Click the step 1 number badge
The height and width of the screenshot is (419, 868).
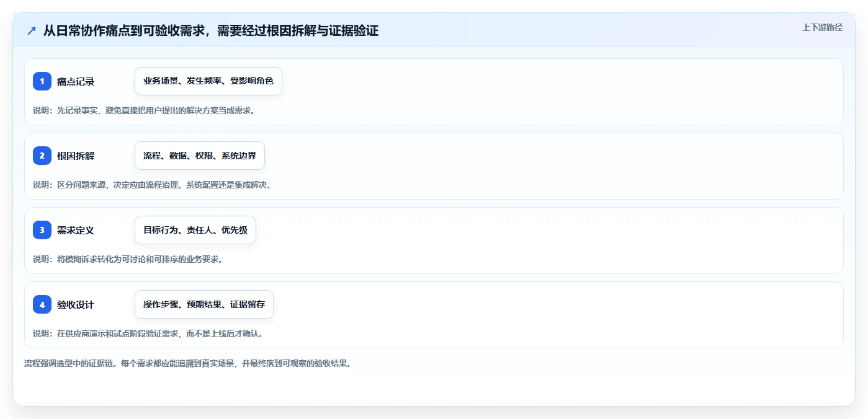tap(42, 81)
